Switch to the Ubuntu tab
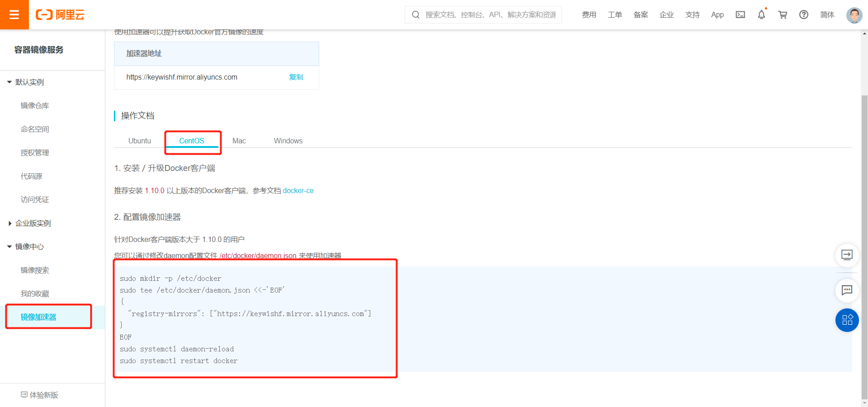This screenshot has width=868, height=407. (x=140, y=141)
